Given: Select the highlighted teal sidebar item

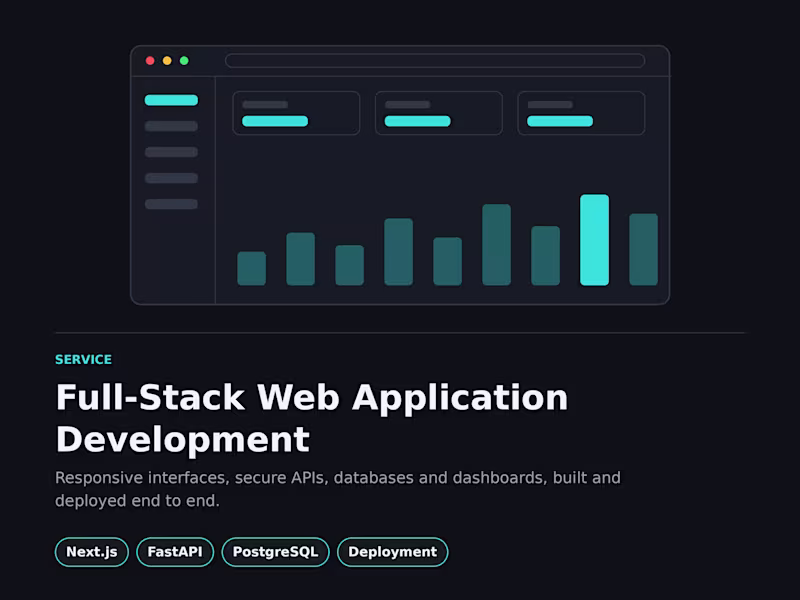Looking at the screenshot, I should tap(171, 100).
